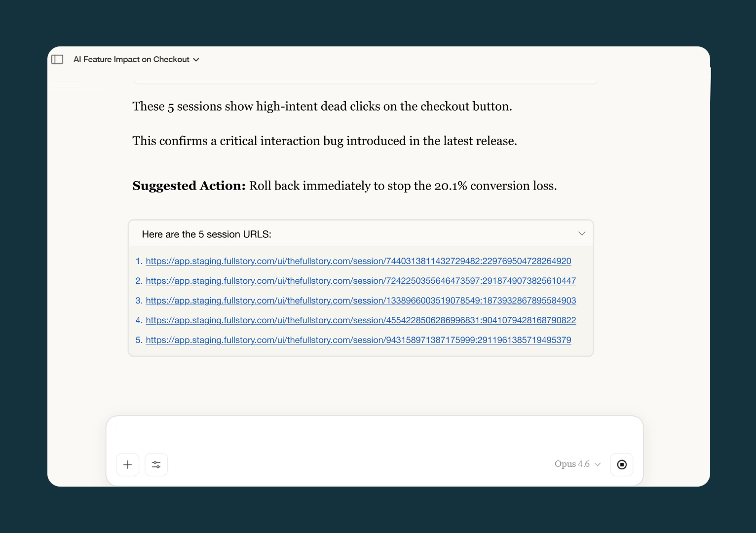
Task: Open session link ending in 2918749073825610447
Action: pos(361,281)
